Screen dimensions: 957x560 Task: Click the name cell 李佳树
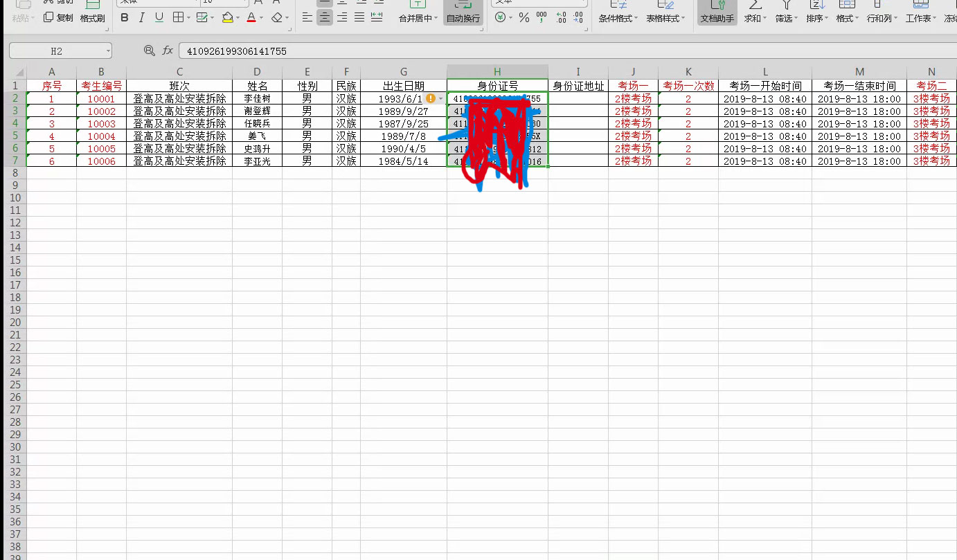point(257,99)
